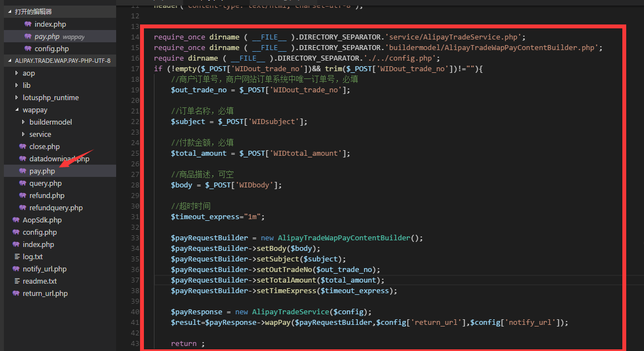Click PHP icon of open editor config.php
The height and width of the screenshot is (351, 644).
point(28,48)
